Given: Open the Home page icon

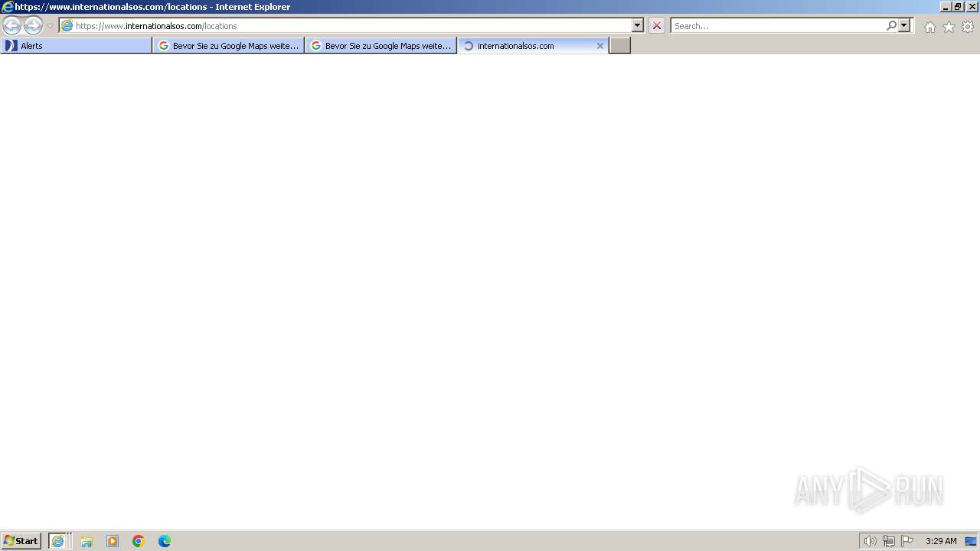Looking at the screenshot, I should click(x=929, y=27).
